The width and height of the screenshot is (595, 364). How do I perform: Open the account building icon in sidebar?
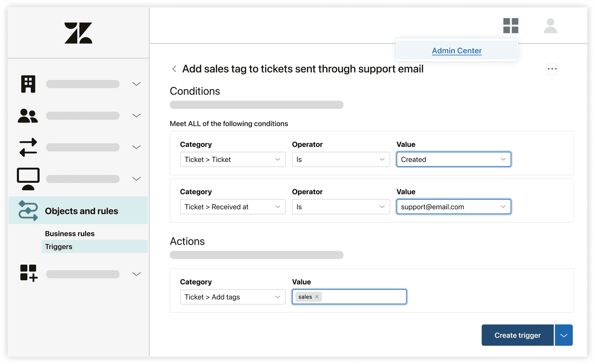point(28,84)
